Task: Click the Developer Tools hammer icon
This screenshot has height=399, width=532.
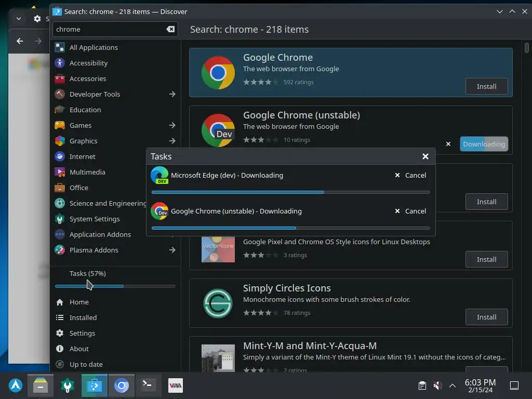Action: pyautogui.click(x=60, y=95)
